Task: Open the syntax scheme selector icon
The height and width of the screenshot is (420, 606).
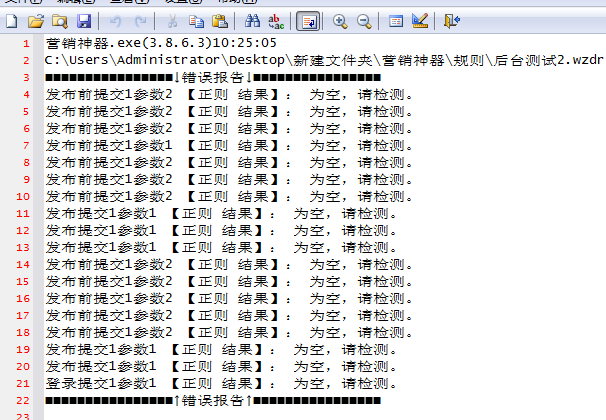Action: coord(396,21)
